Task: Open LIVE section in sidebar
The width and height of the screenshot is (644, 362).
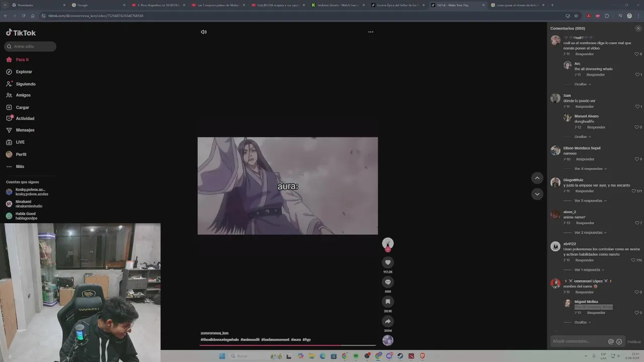Action: (x=20, y=142)
